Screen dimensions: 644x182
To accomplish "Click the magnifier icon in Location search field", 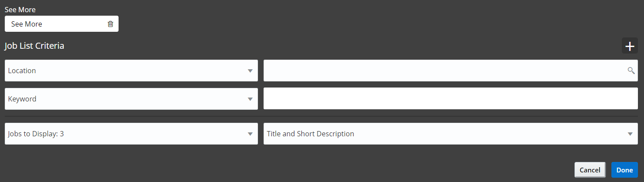I will point(631,71).
